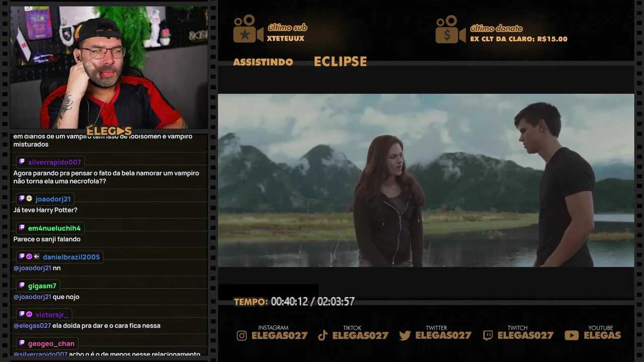Click Twitch badge beside gigasm7
The height and width of the screenshot is (362, 644).
22,286
